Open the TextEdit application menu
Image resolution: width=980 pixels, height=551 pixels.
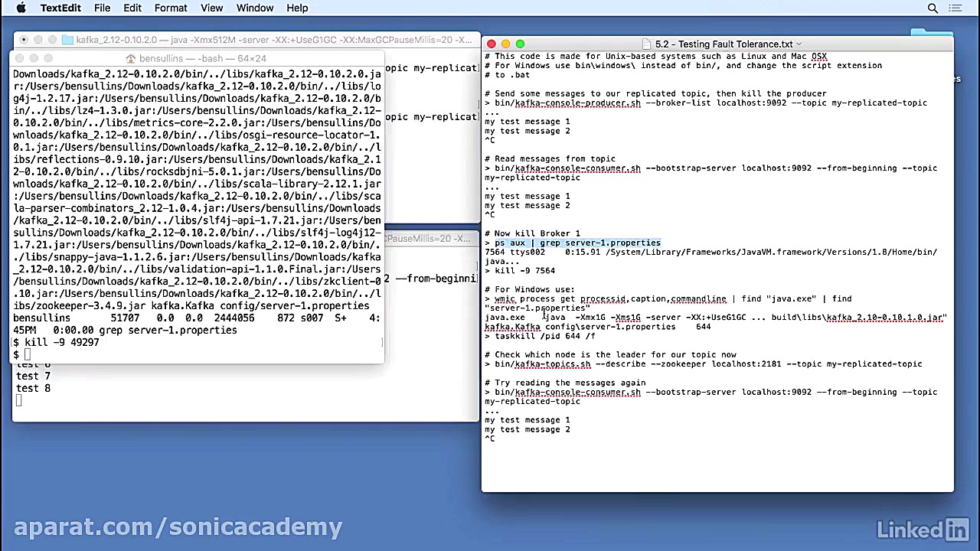[x=60, y=8]
